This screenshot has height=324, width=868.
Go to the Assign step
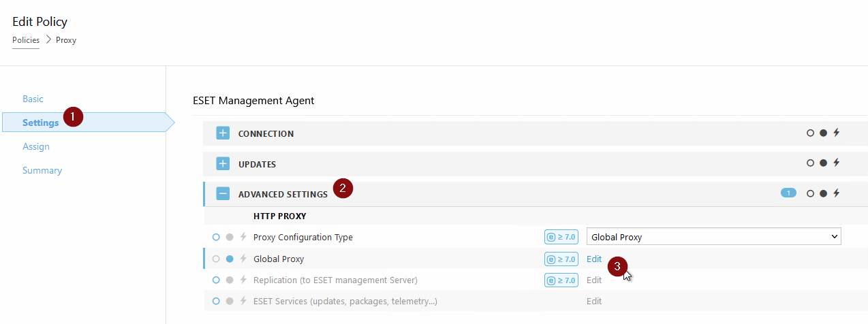pyautogui.click(x=36, y=146)
